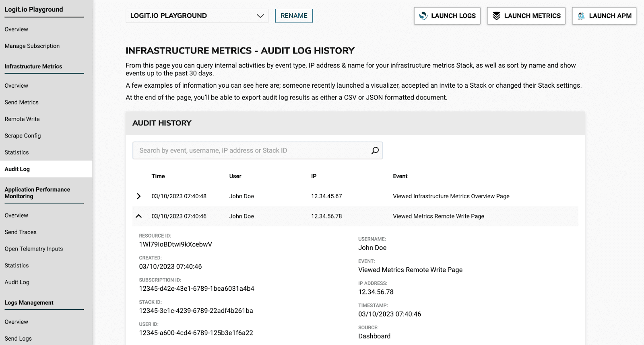Click the Rename button
644x345 pixels.
pos(294,16)
